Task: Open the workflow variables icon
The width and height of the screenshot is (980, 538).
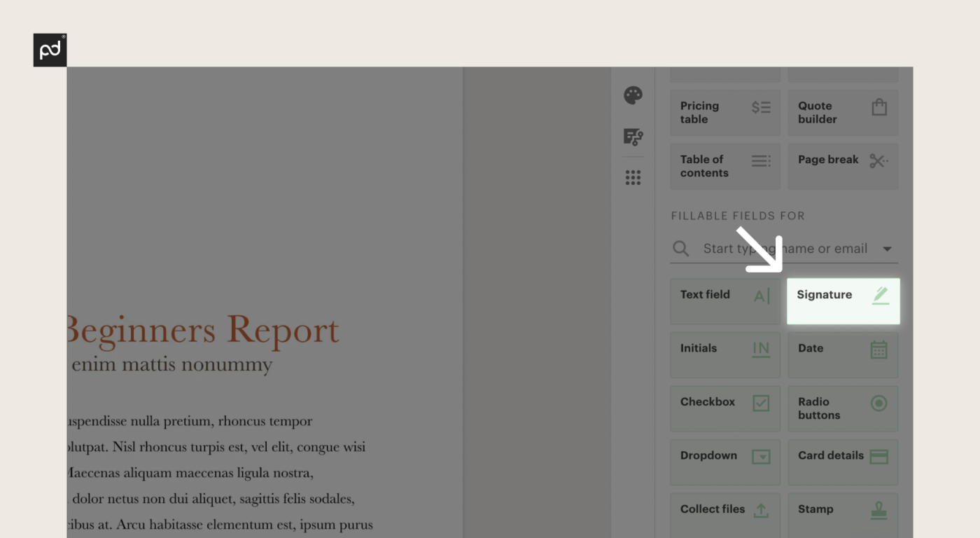Action: coord(633,137)
